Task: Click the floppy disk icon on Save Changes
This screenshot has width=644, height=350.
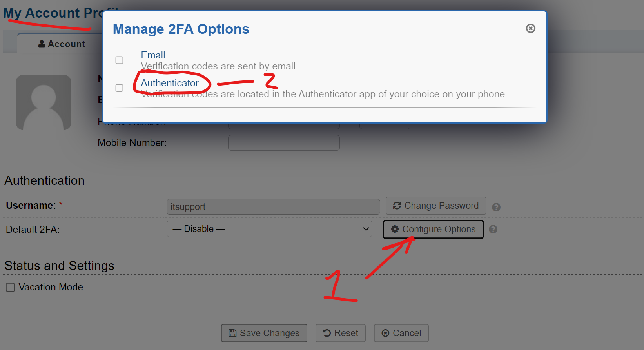Action: pyautogui.click(x=232, y=333)
